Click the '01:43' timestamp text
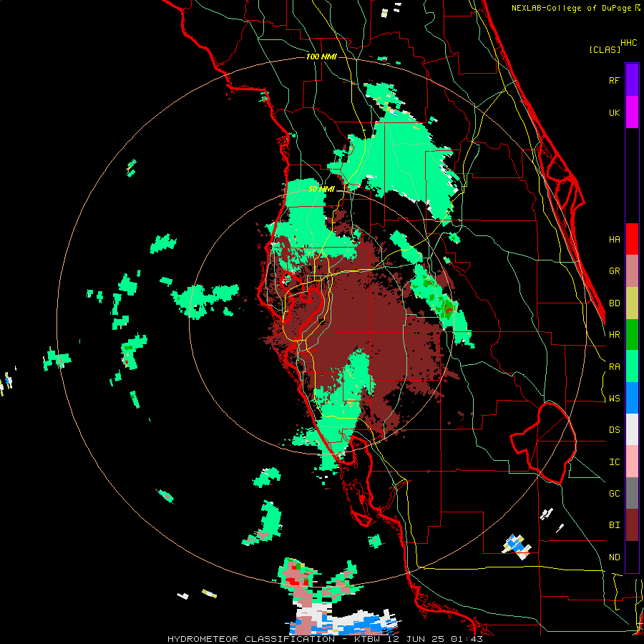 tap(466, 639)
